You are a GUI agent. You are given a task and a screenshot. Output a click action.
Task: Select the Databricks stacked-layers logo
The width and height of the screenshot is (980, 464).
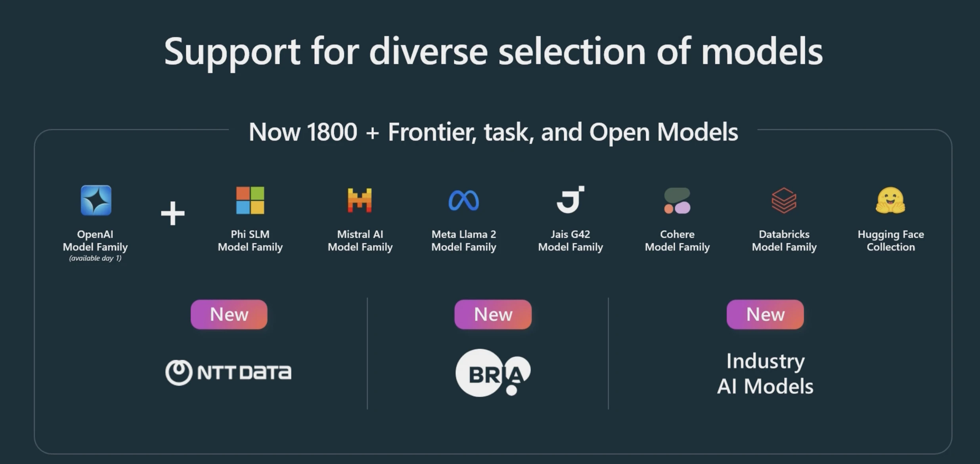(x=784, y=200)
